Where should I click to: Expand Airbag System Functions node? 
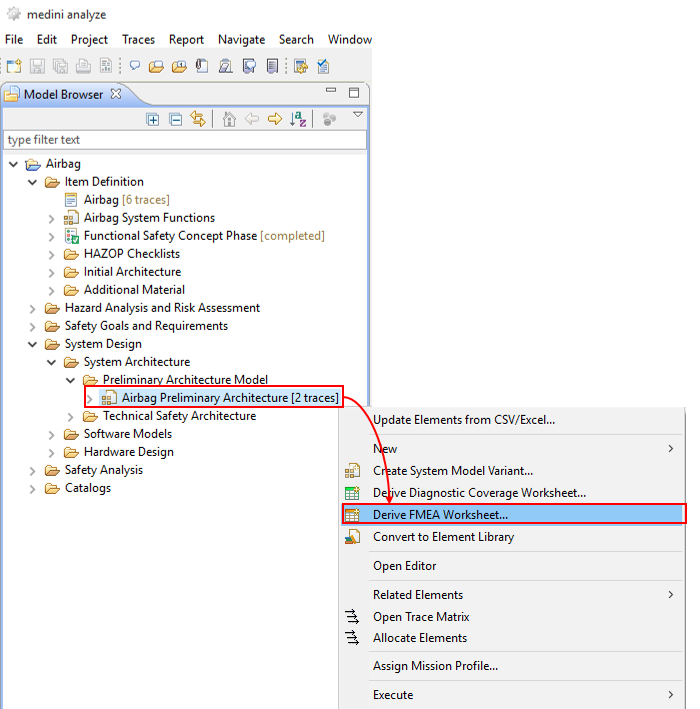52,219
